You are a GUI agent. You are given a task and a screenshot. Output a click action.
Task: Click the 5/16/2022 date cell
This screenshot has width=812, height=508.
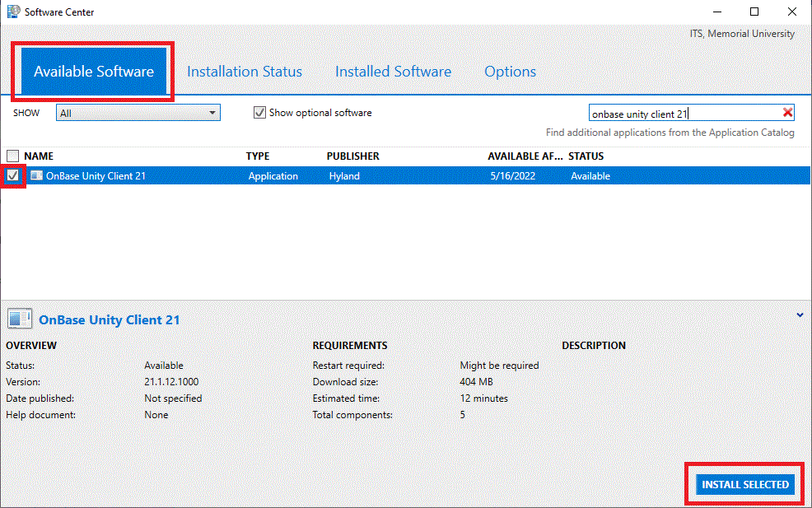tap(513, 176)
